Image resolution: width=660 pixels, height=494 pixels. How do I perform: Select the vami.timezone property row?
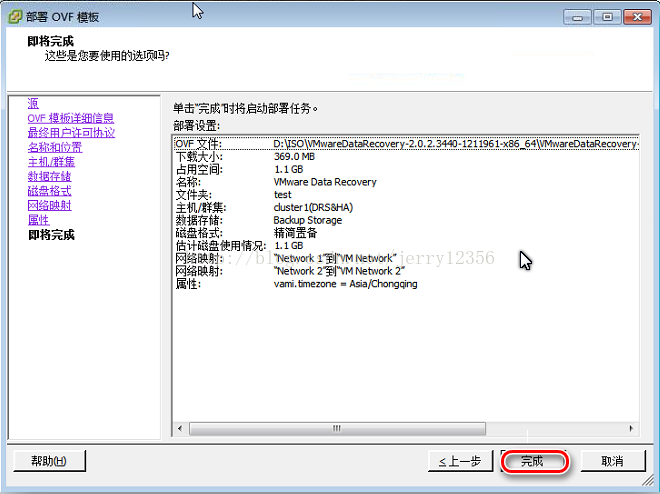tap(406, 284)
